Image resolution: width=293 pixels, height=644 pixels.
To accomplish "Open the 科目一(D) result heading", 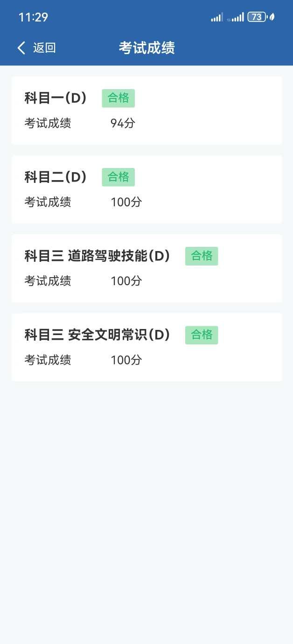I will [x=56, y=98].
